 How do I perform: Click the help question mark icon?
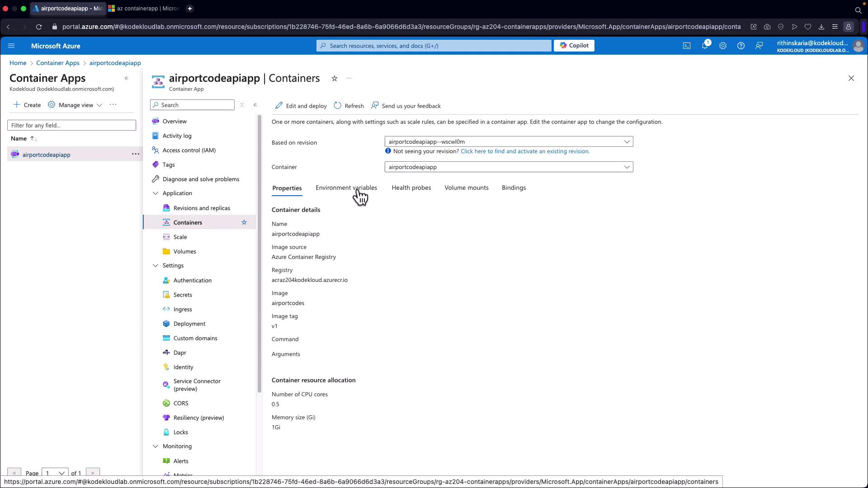click(741, 46)
